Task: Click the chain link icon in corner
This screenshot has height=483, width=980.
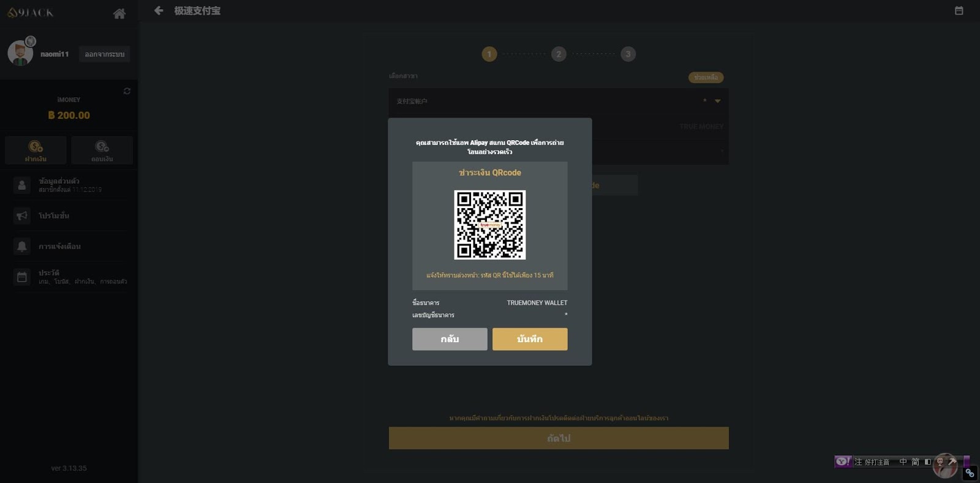Action: tap(970, 473)
